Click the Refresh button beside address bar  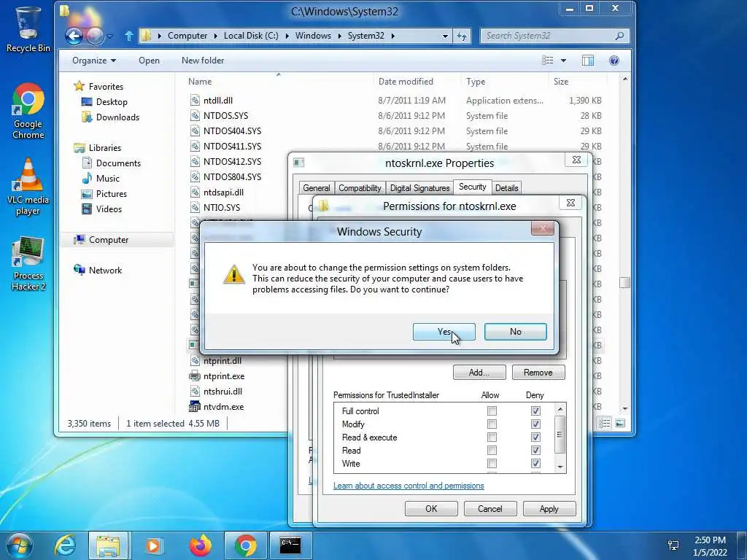coord(462,36)
